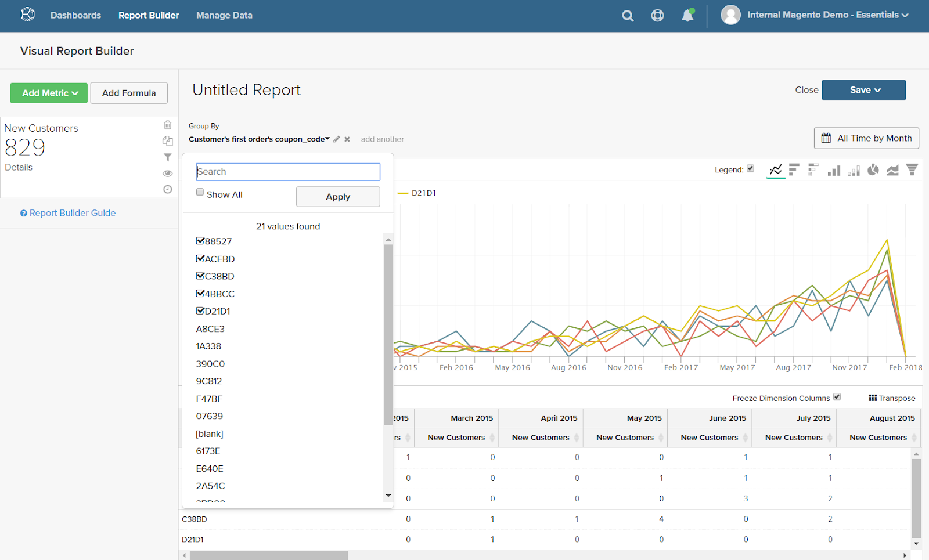Screen dimensions: 929x560
Task: Open the notifications bell
Action: (687, 16)
